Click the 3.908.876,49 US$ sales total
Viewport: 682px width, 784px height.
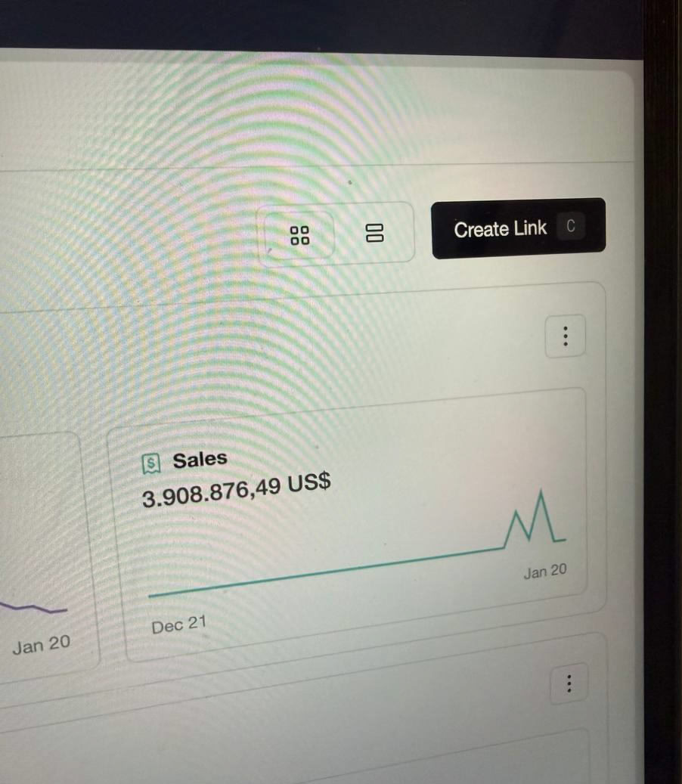coord(237,491)
